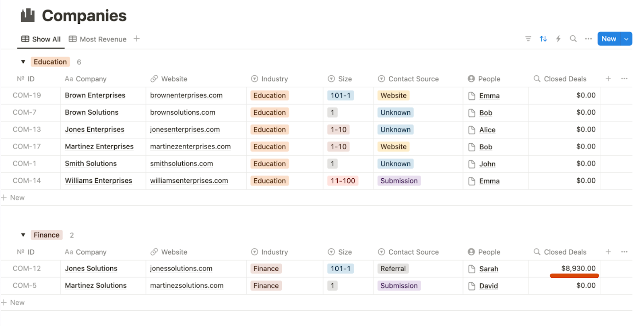
Task: Add new row under Finance group
Action: (13, 302)
